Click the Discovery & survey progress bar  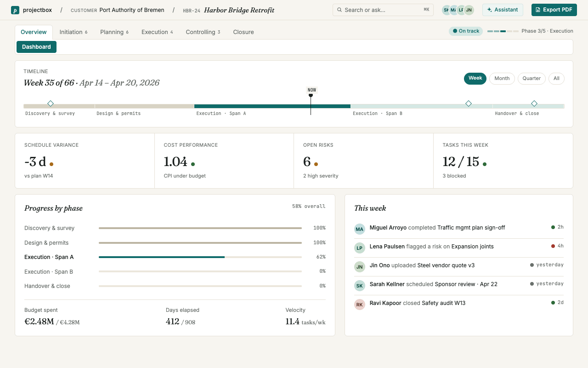200,228
